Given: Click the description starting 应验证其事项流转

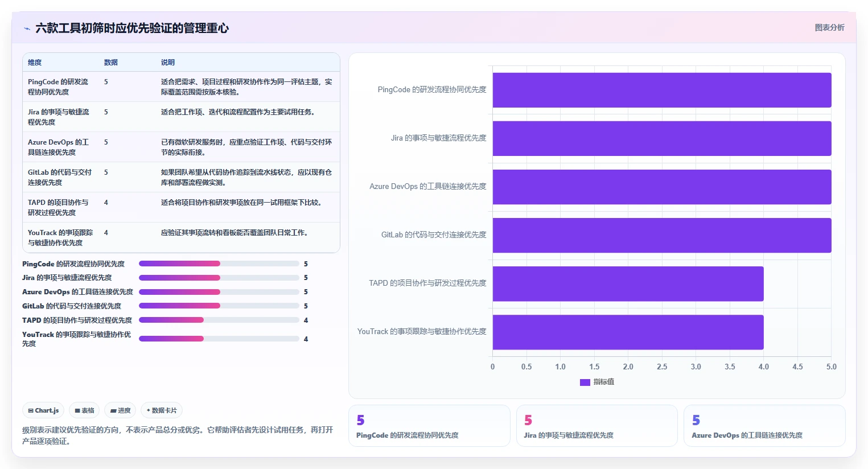Looking at the screenshot, I should [x=235, y=233].
